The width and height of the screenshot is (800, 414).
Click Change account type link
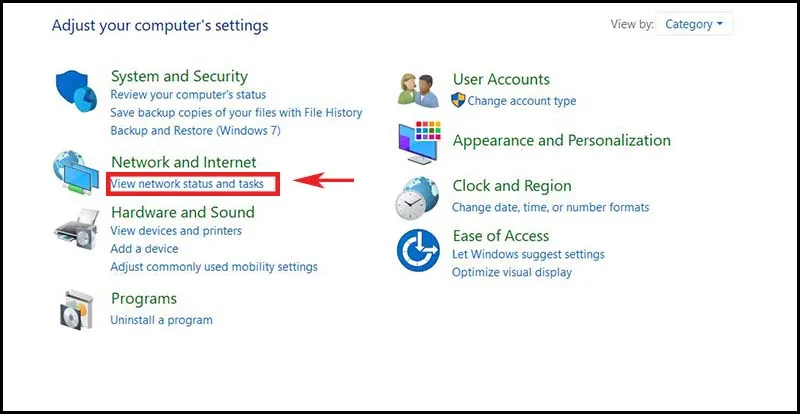521,101
